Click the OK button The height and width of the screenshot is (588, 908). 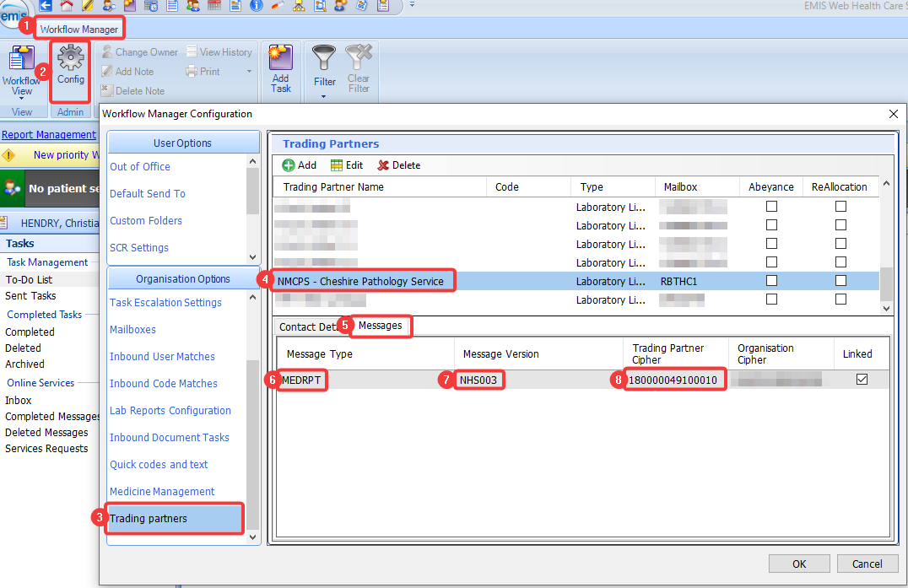[x=799, y=564]
